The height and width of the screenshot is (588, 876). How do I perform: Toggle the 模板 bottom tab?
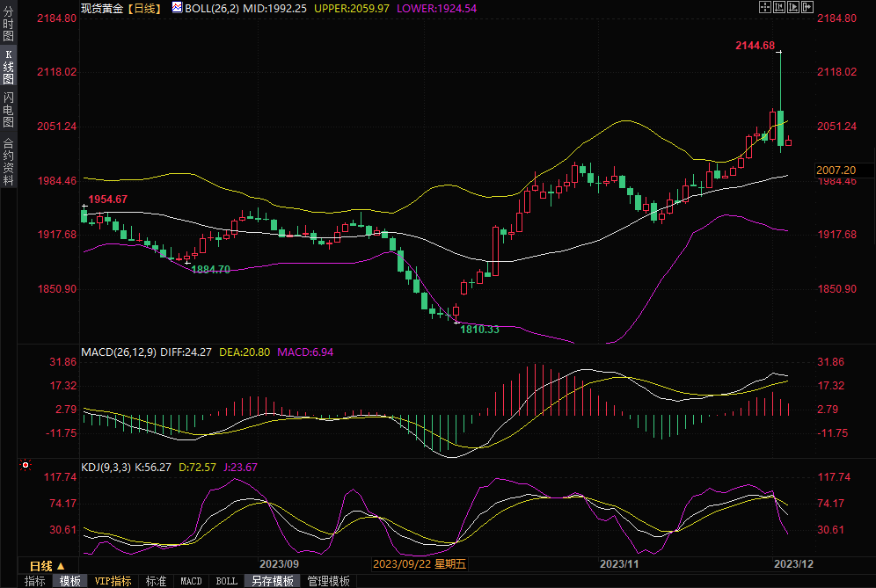[70, 581]
